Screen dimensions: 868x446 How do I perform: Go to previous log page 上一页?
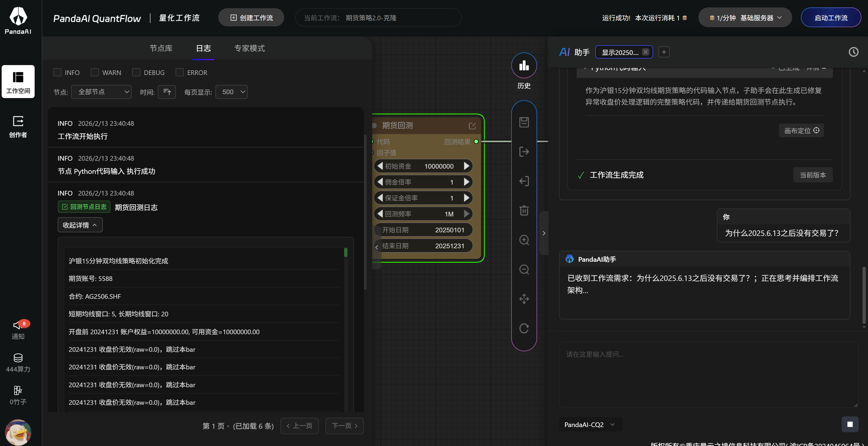pos(300,426)
